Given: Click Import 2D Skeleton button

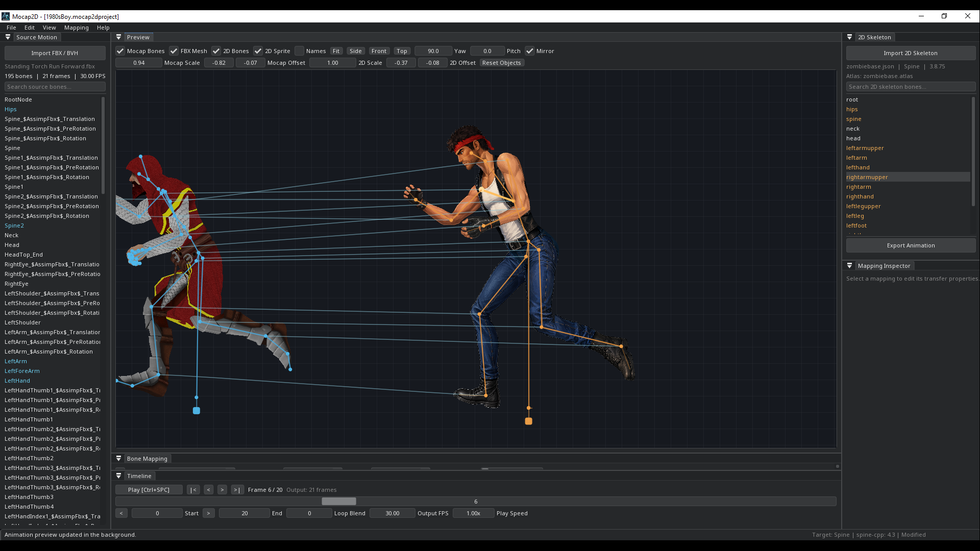Looking at the screenshot, I should tap(911, 53).
